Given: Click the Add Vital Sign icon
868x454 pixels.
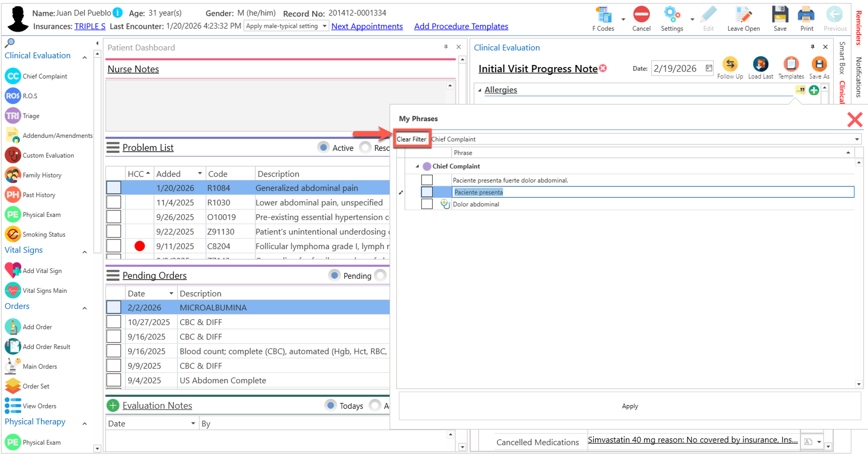Looking at the screenshot, I should (x=13, y=270).
